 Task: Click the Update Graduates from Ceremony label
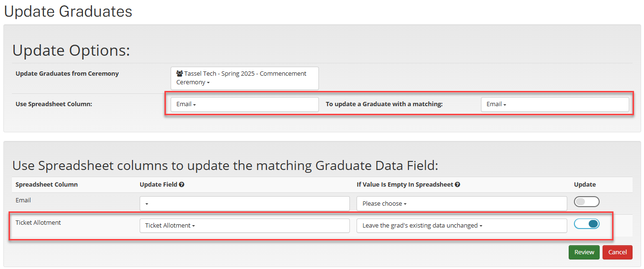tap(67, 74)
